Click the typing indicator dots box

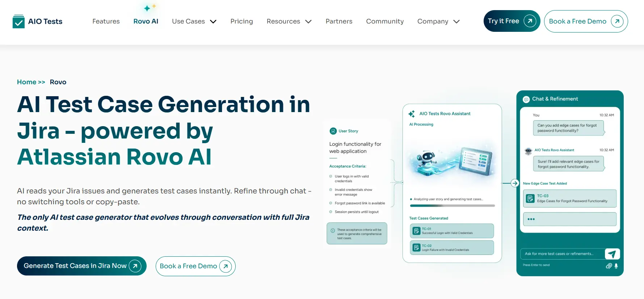pyautogui.click(x=570, y=219)
